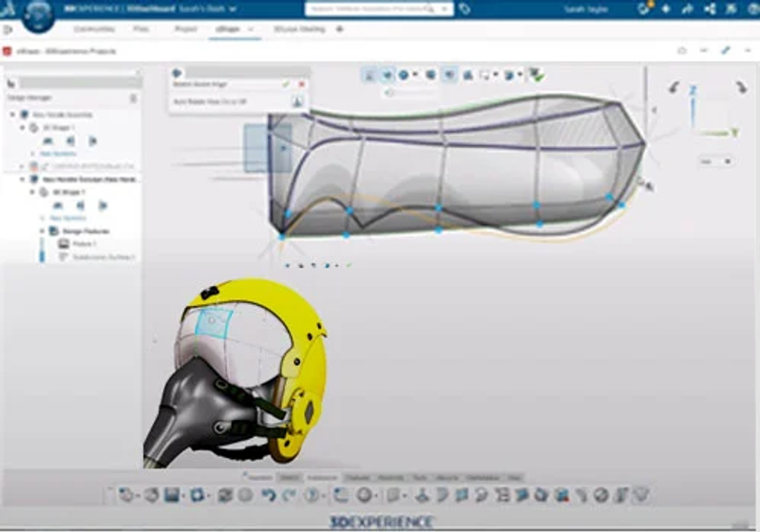Click the Undo arrow in the bottom toolbar
The height and width of the screenshot is (532, 760).
269,495
